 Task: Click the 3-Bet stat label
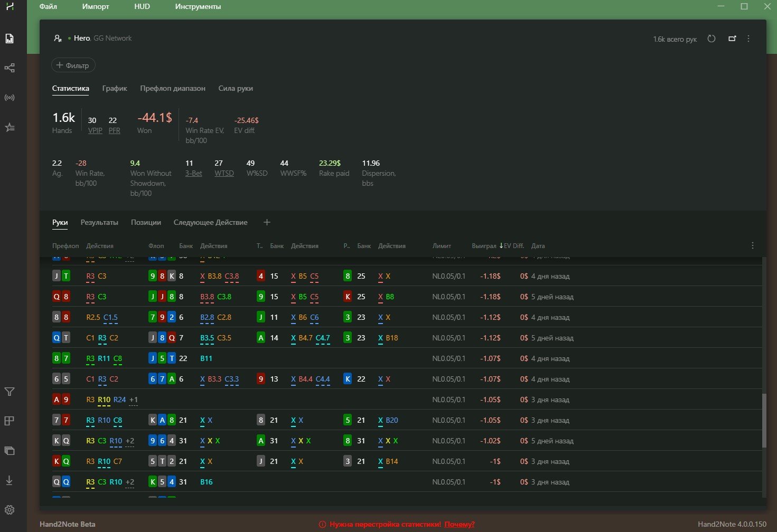point(193,173)
